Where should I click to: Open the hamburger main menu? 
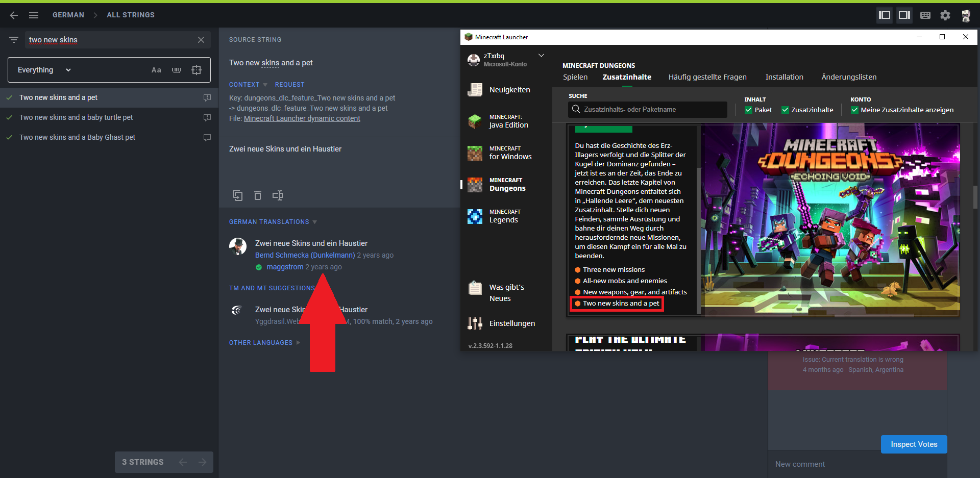coord(34,15)
